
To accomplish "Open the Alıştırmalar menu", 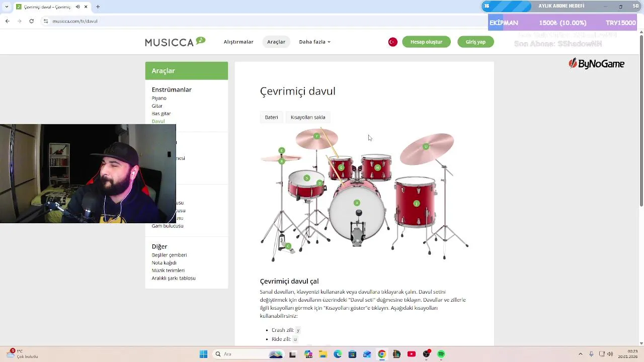I will pyautogui.click(x=238, y=42).
